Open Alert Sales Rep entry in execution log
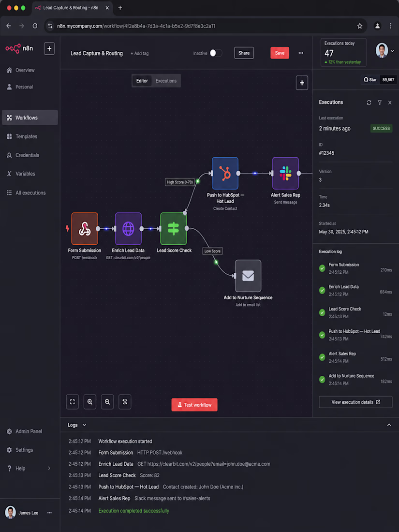Viewport: 399px width, 532px height. [355, 357]
